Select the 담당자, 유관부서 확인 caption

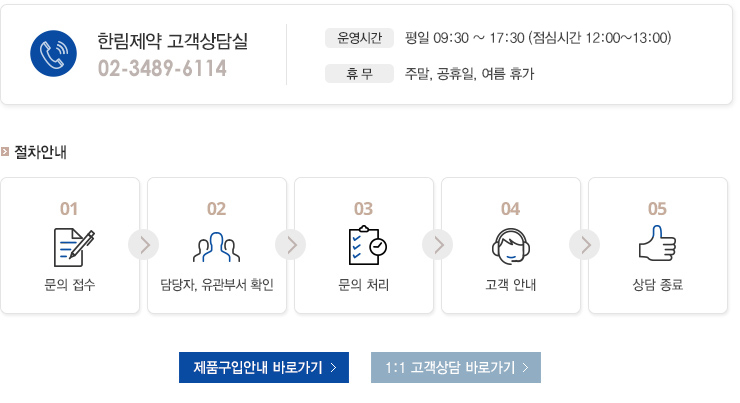217,285
